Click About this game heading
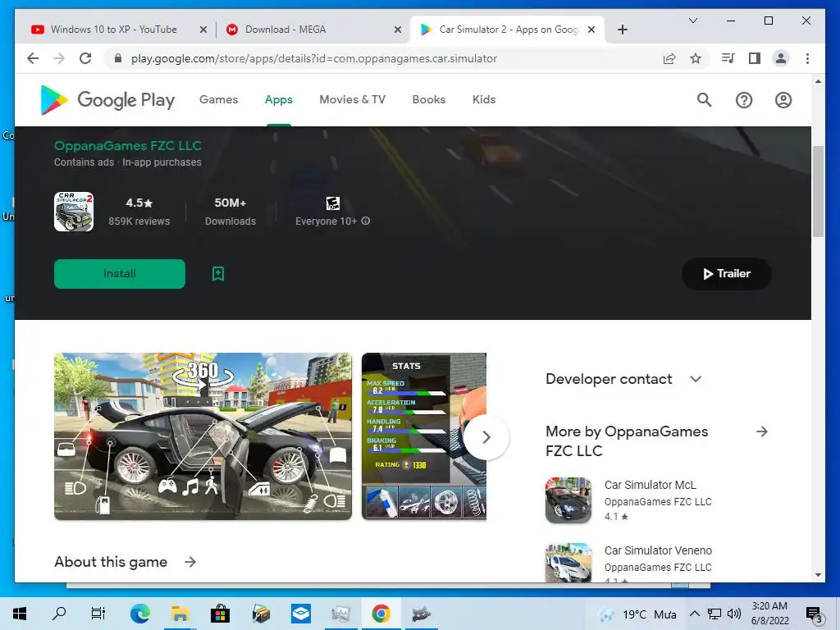Screen dimensions: 840x630 [111, 561]
